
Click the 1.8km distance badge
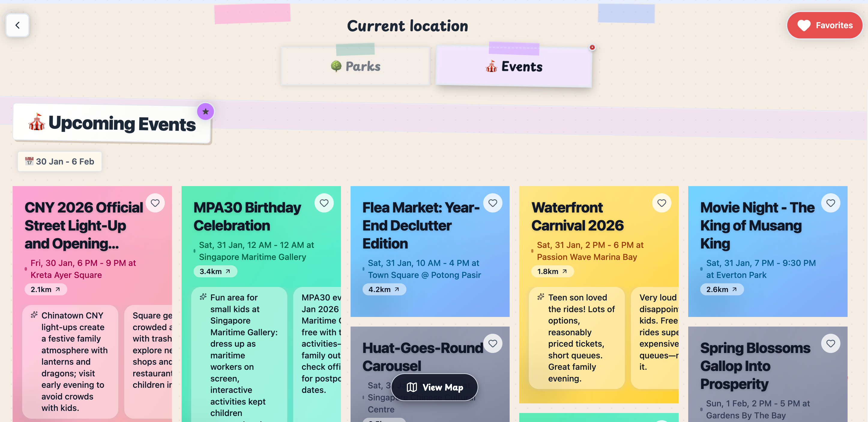click(552, 271)
